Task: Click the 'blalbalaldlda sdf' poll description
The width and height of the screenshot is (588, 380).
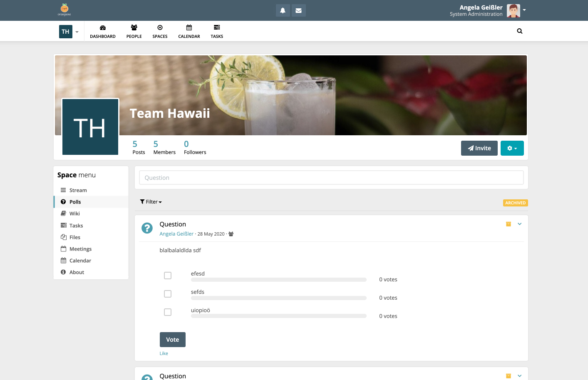Action: coord(180,250)
